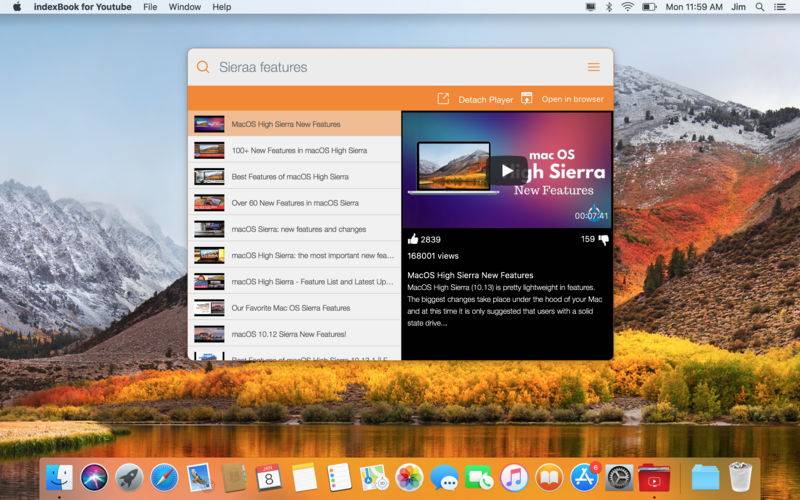The width and height of the screenshot is (800, 500).
Task: Click the battery icon in menu bar
Action: click(x=649, y=7)
